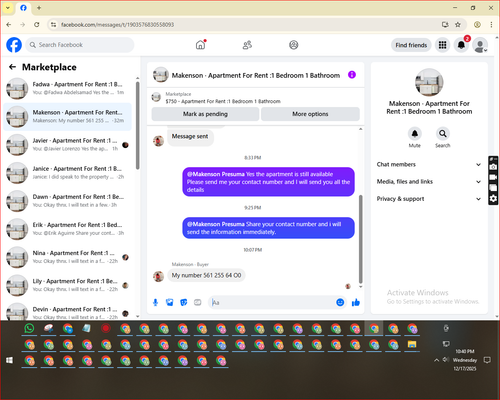
Task: Open WhatsApp from the taskbar
Action: [29, 329]
